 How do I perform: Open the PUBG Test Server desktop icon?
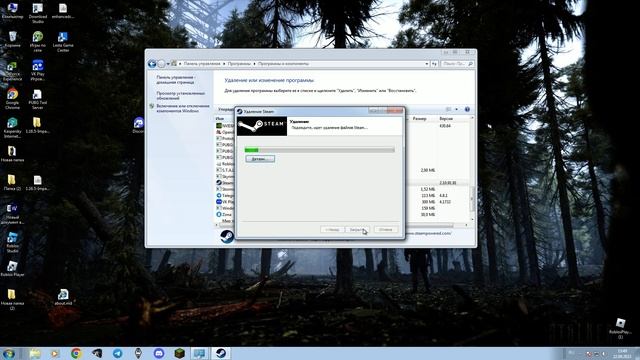click(38, 99)
